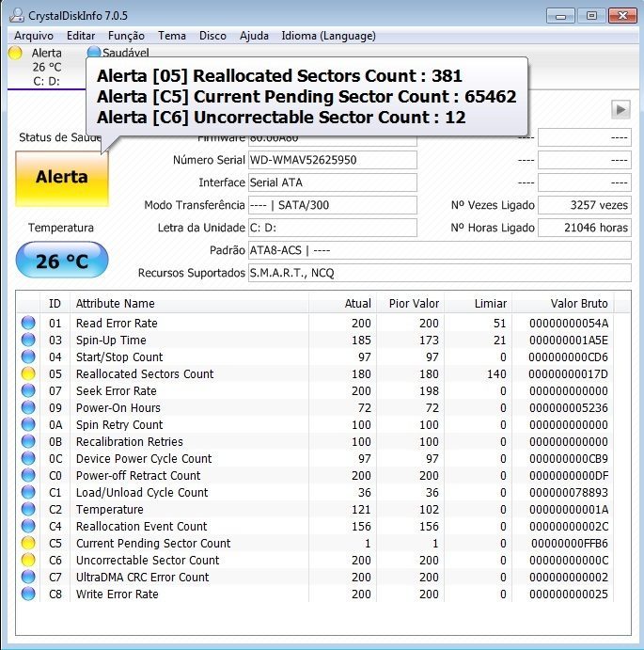The width and height of the screenshot is (644, 650).
Task: Click raw value 00000000FFB6
Action: pyautogui.click(x=570, y=543)
